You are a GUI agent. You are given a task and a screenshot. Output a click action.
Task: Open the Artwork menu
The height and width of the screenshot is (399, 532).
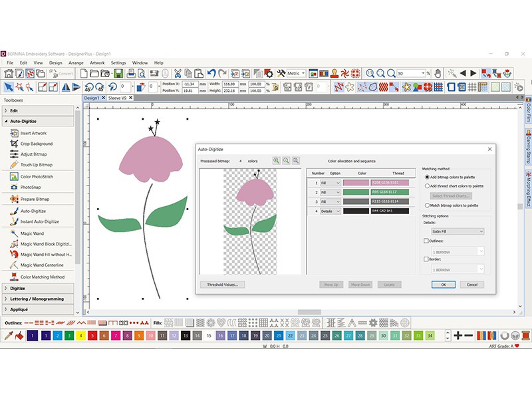(97, 63)
